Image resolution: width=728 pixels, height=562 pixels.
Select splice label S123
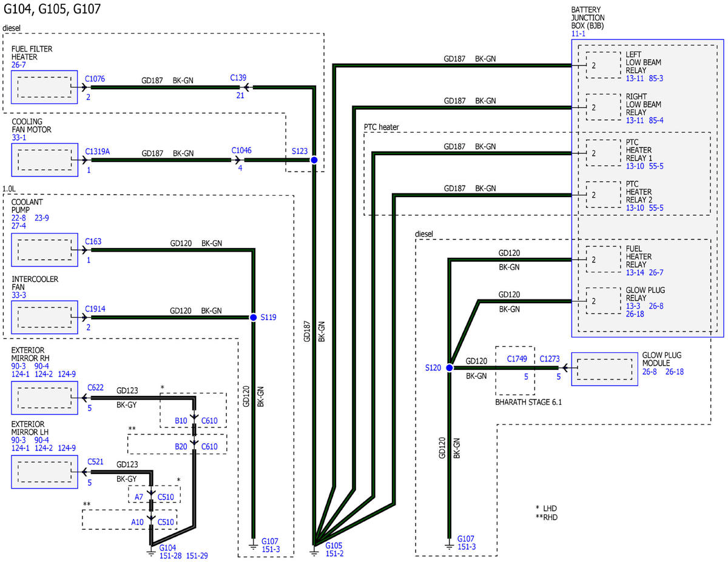(x=298, y=152)
